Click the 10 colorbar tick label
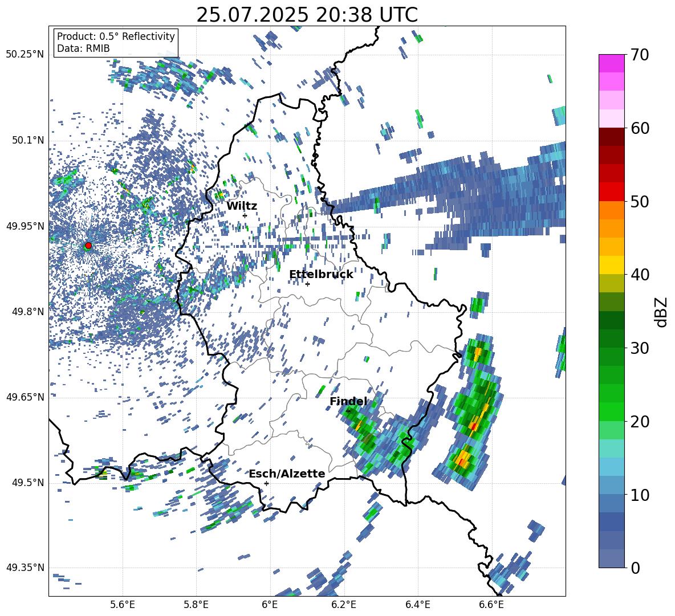675x616 pixels. (640, 495)
